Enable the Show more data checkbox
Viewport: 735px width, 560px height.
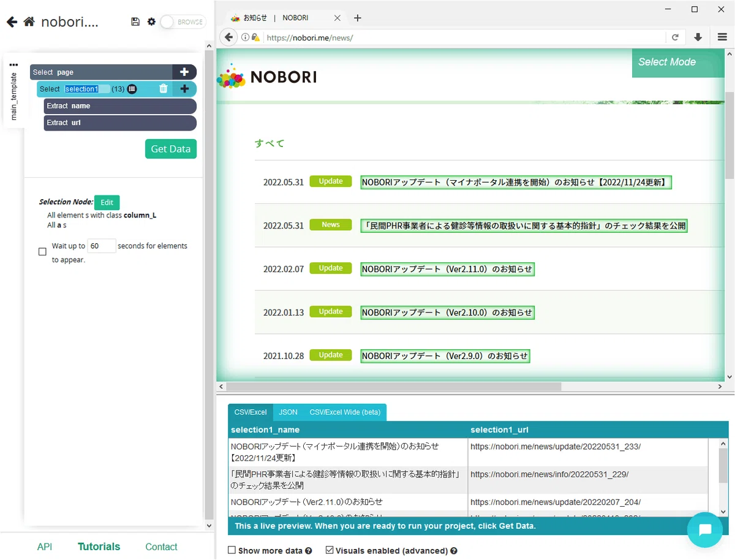point(232,550)
